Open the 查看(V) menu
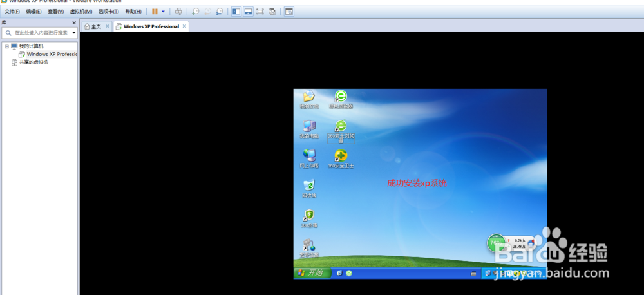 coord(55,12)
